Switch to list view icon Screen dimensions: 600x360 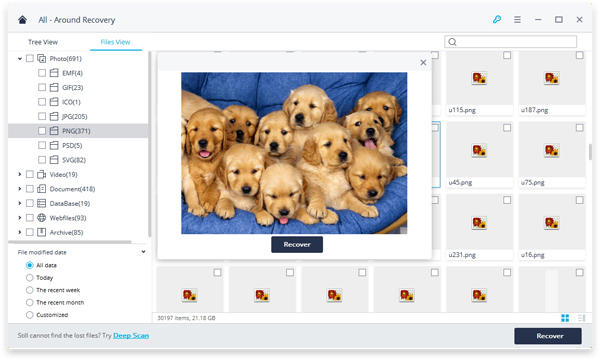[581, 318]
